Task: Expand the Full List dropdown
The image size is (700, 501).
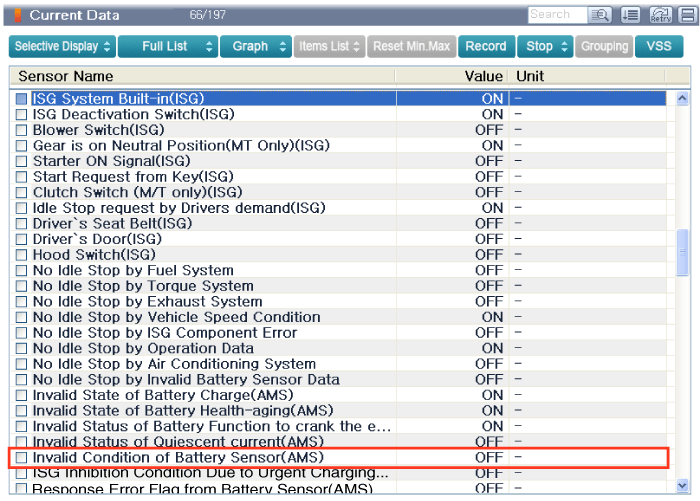Action: coord(167,46)
